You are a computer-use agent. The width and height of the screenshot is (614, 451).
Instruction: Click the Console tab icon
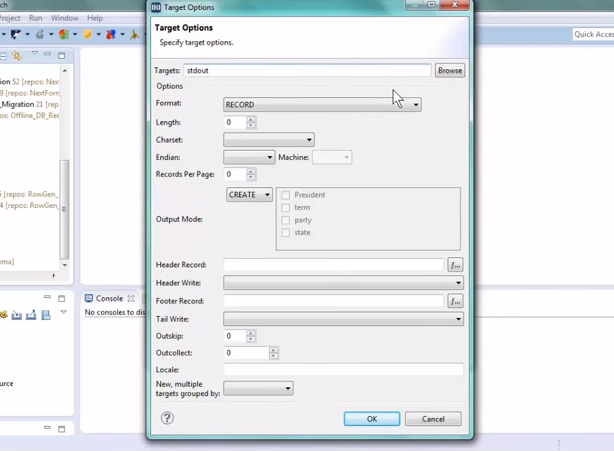click(x=89, y=298)
